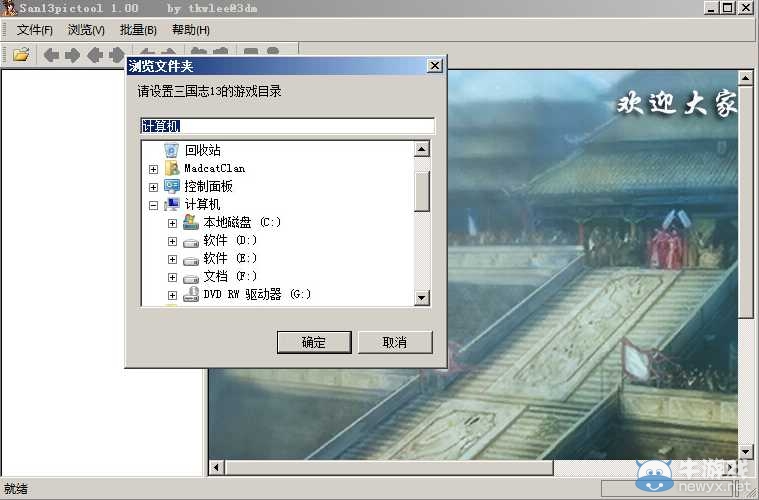Expand the MadcatClan tree node
Screen dimensions: 759x500
click(153, 169)
